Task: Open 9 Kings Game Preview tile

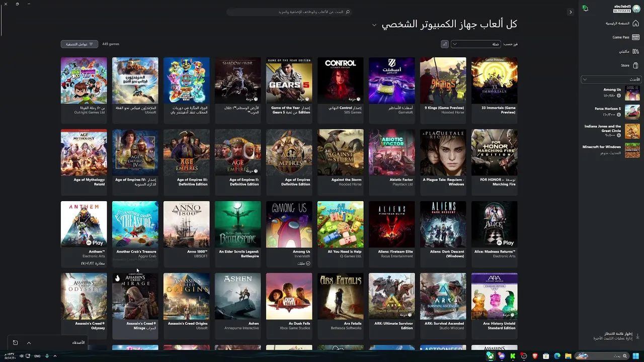Action: (x=443, y=89)
